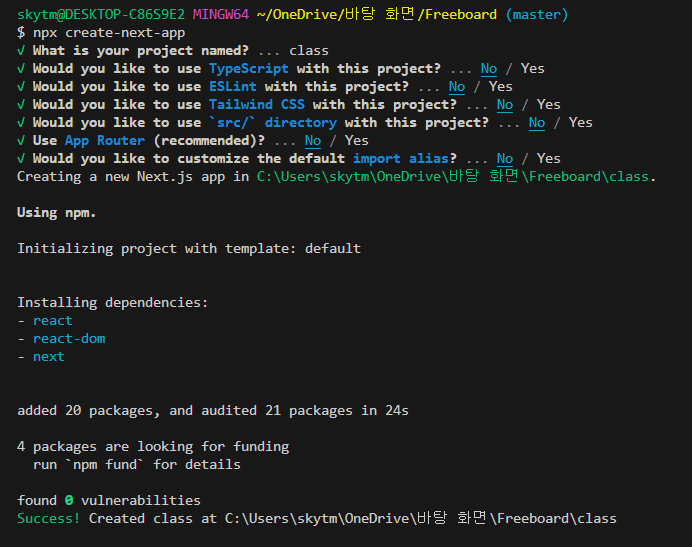Click the green check mark on 'What is your project named?' line
This screenshot has width=692, height=547.
click(x=21, y=51)
